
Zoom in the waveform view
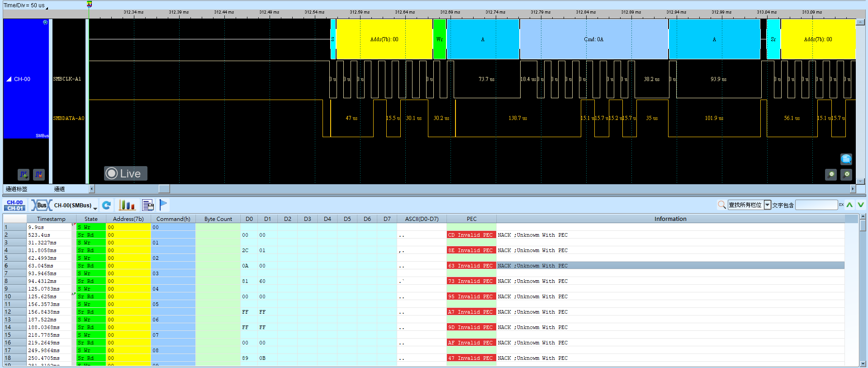click(x=846, y=174)
